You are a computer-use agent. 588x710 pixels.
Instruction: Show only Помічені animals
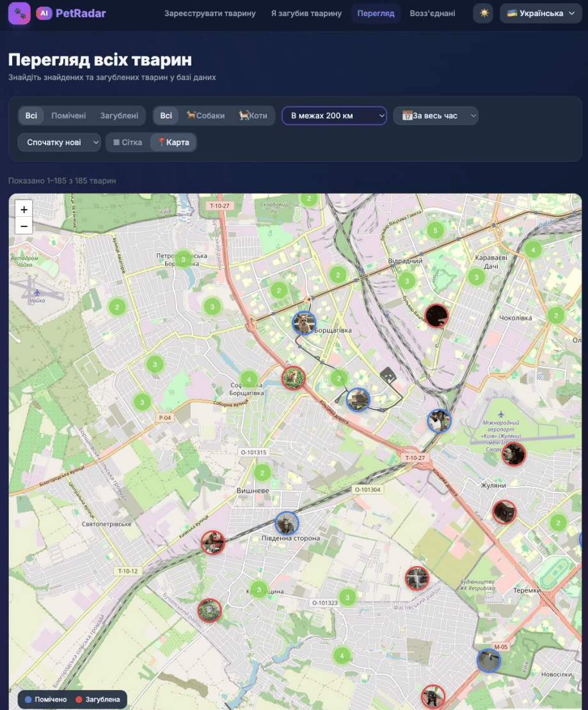[68, 116]
